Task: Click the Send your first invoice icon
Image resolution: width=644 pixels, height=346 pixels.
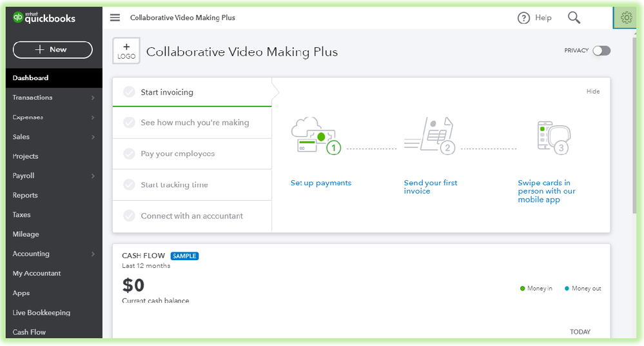Action: coord(429,135)
